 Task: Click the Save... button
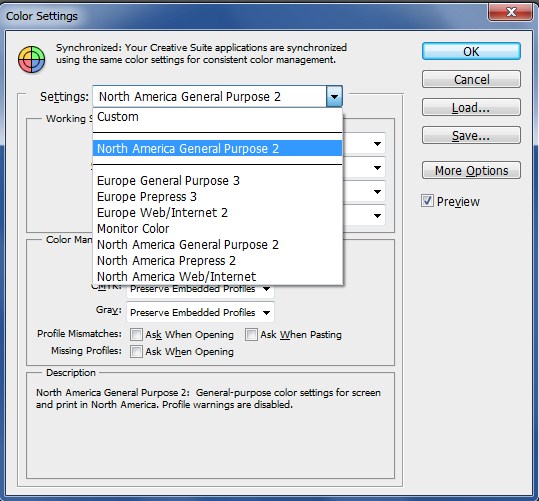(x=471, y=135)
